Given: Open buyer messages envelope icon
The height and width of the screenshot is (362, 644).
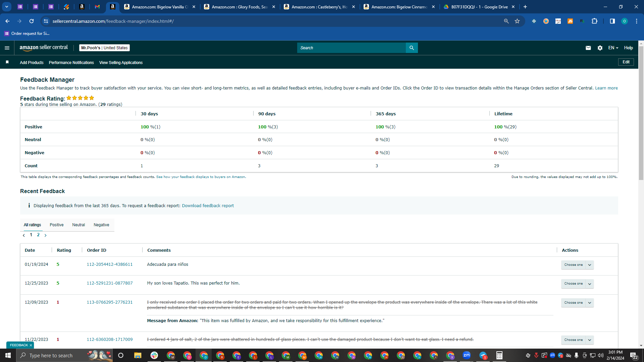Looking at the screenshot, I should 588,48.
